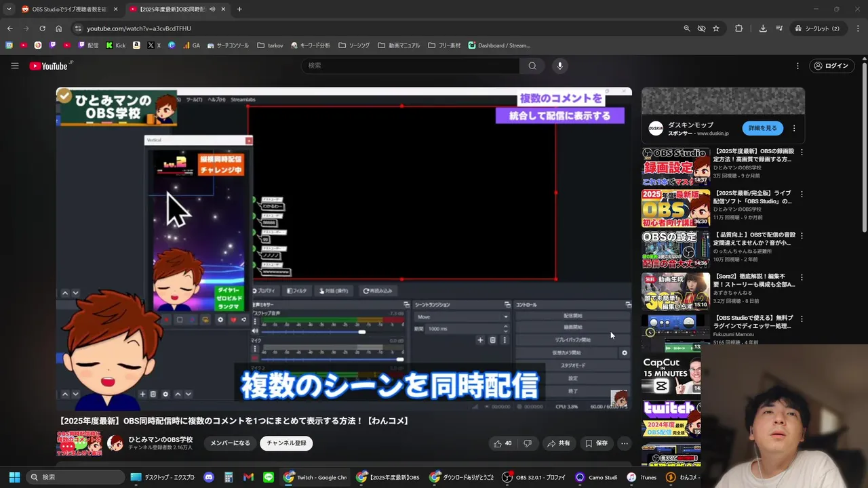Open 動画マニュアル bookmark folder
This screenshot has width=868, height=488.
point(399,45)
